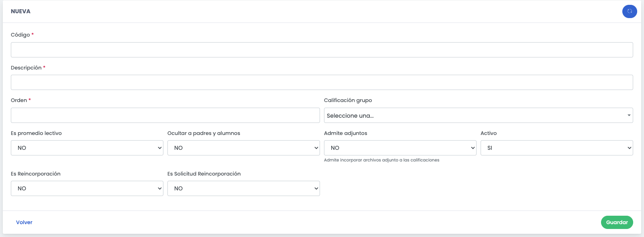
Task: Expand the Activo select showing SI
Action: [556, 148]
